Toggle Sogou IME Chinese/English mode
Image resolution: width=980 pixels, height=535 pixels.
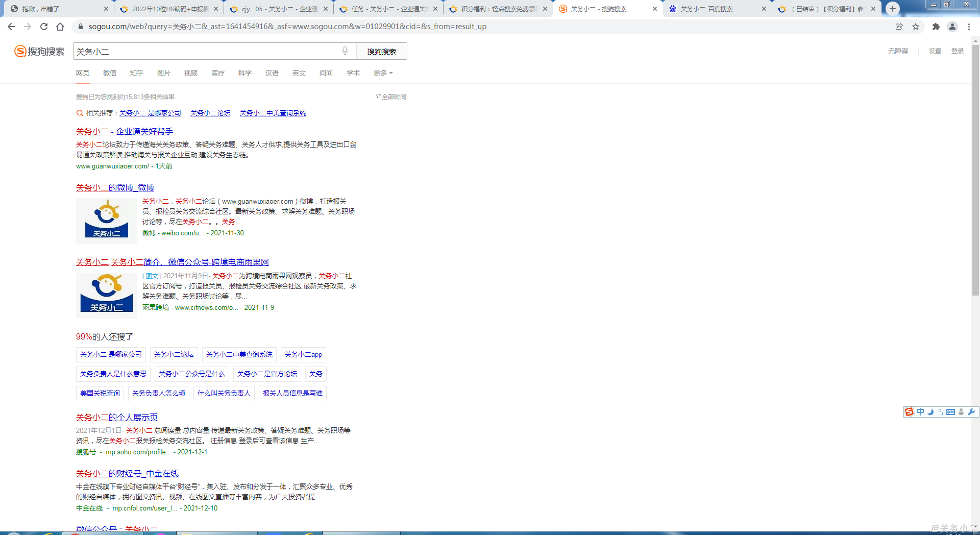click(920, 412)
